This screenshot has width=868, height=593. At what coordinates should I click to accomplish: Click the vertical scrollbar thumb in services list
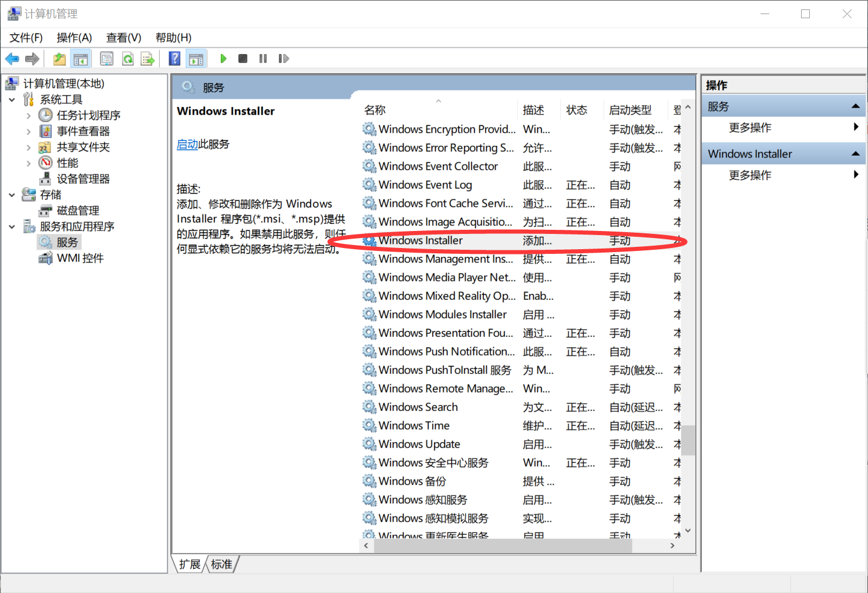tap(688, 440)
